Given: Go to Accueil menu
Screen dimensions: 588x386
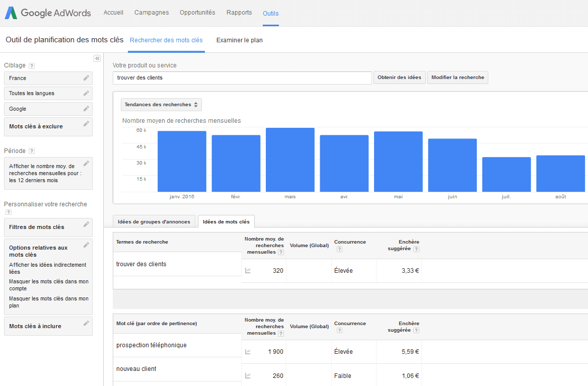Looking at the screenshot, I should tap(113, 13).
